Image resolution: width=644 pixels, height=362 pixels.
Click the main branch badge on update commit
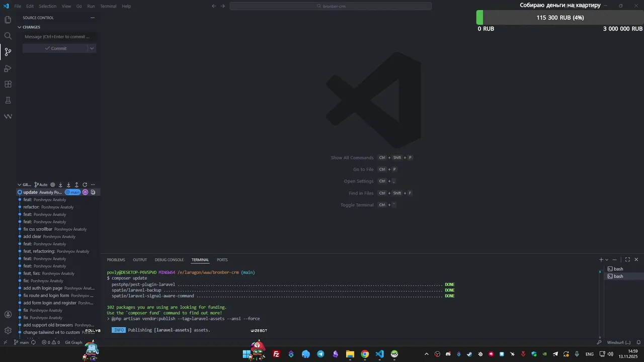73,192
